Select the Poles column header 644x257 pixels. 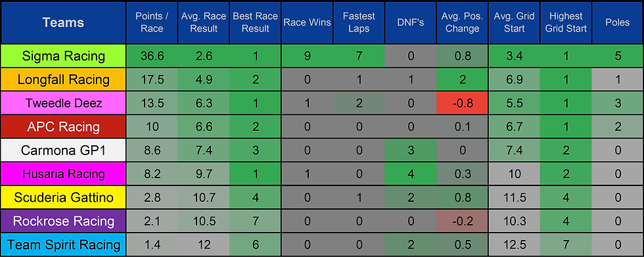click(x=617, y=22)
